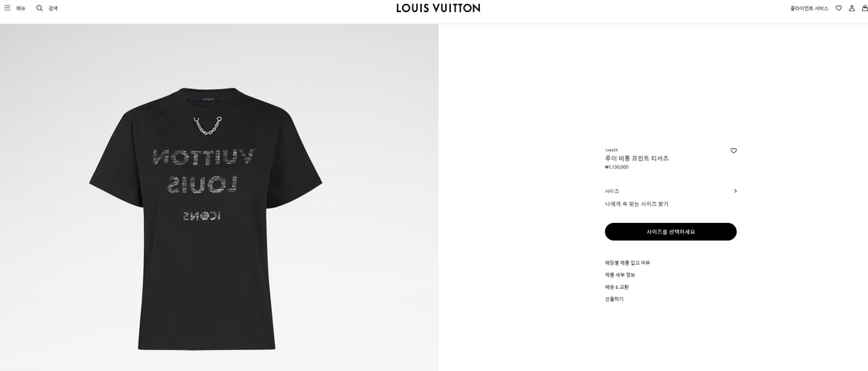
Task: Open the header wishlist heart icon
Action: tap(838, 8)
